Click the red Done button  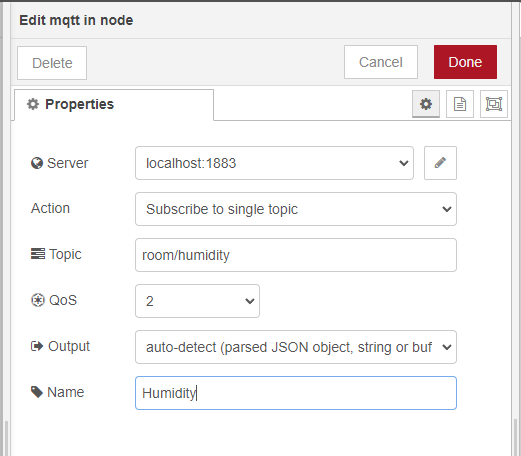(x=465, y=62)
